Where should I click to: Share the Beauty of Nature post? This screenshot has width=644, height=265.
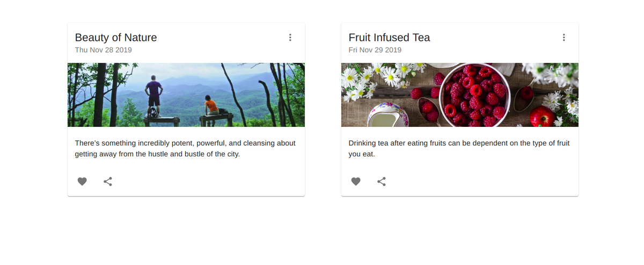tap(108, 182)
